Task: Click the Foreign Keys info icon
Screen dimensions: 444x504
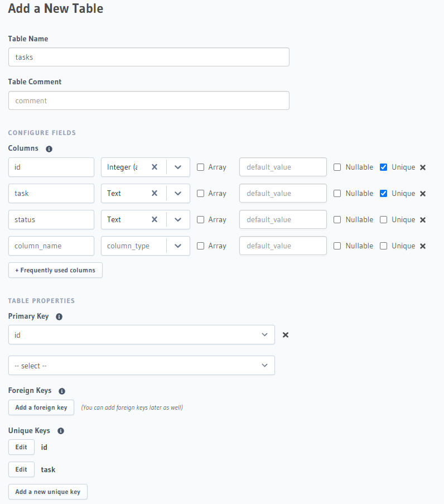Action: point(62,391)
